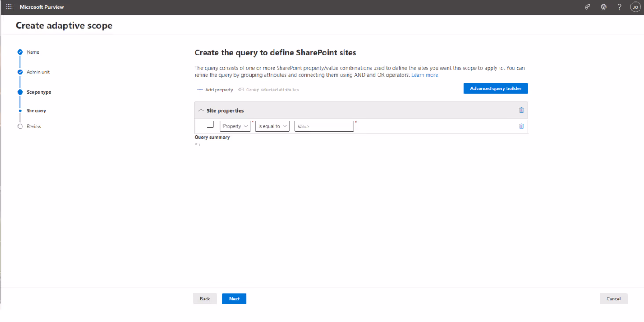Open the community connections icon in header
This screenshot has width=644, height=322.
point(587,7)
